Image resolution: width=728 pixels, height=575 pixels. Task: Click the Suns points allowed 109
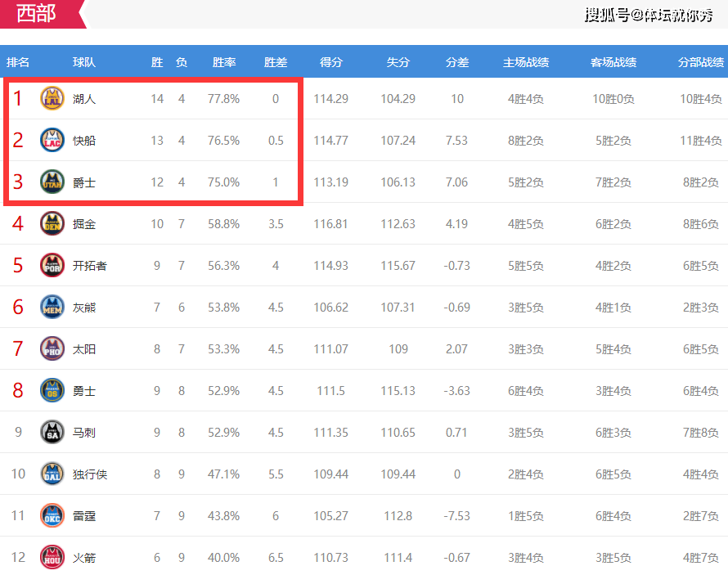tap(398, 349)
